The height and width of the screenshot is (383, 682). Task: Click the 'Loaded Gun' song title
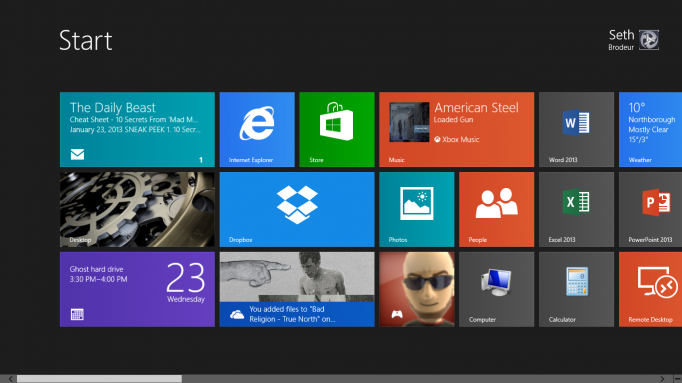453,120
